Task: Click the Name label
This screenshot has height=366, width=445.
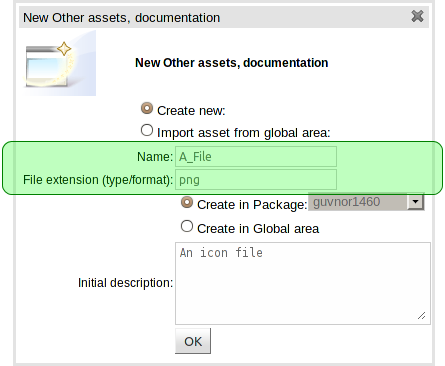Action: point(155,156)
